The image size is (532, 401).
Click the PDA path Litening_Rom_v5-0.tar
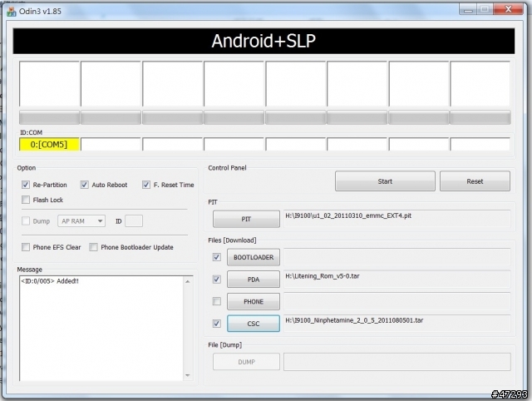click(323, 276)
